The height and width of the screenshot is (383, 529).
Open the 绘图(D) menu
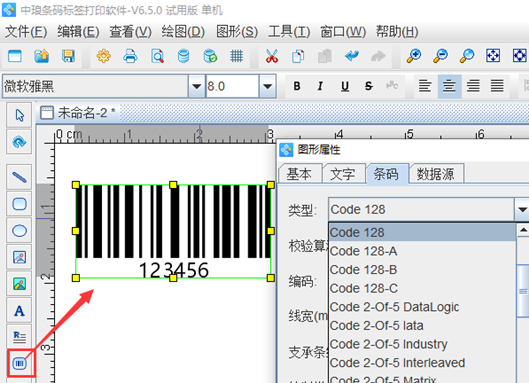183,32
